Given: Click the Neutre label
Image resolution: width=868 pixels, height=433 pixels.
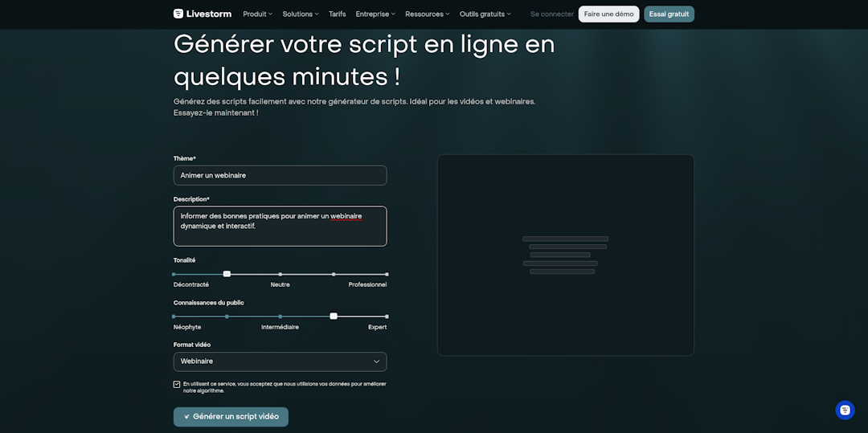Looking at the screenshot, I should point(280,285).
